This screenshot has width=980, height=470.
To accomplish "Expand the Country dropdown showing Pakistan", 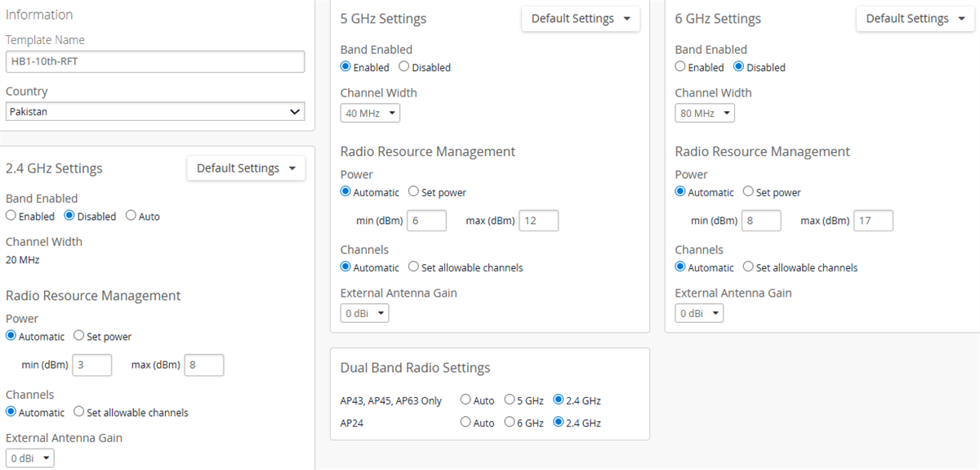I will [x=155, y=112].
